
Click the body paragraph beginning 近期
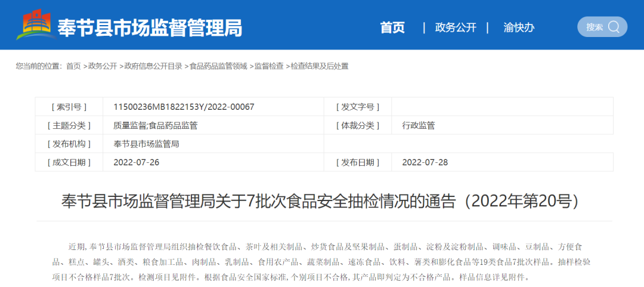(x=321, y=262)
